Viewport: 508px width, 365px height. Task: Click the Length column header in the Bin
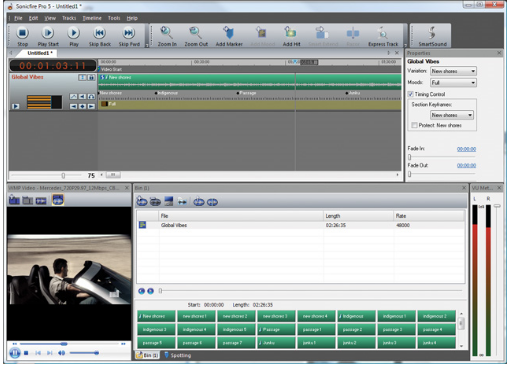(358, 216)
